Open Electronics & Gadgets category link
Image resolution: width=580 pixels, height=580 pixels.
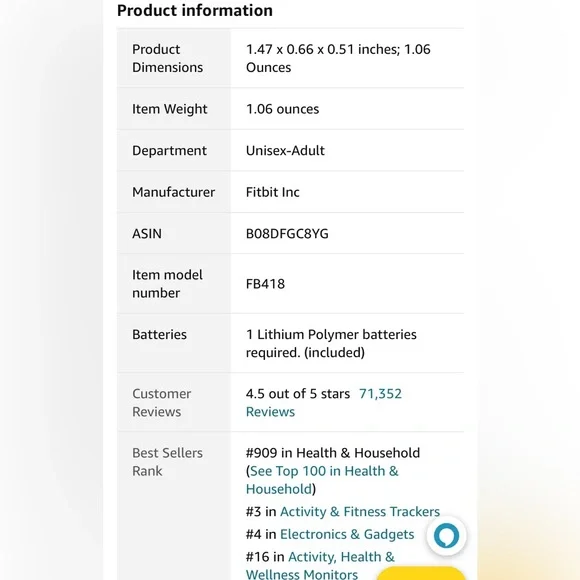347,534
